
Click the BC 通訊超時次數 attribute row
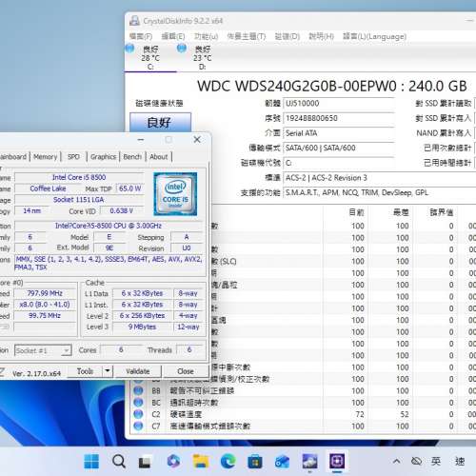(x=303, y=403)
